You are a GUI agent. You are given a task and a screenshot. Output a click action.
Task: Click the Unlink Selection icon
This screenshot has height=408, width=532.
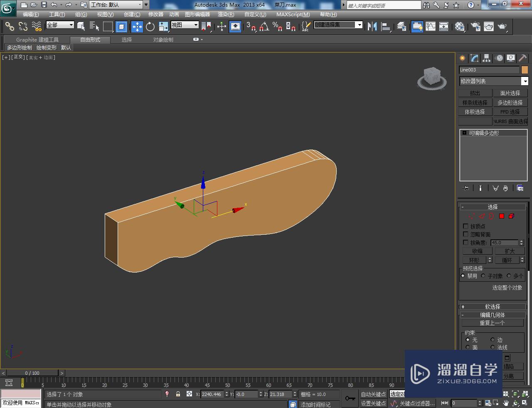click(23, 27)
